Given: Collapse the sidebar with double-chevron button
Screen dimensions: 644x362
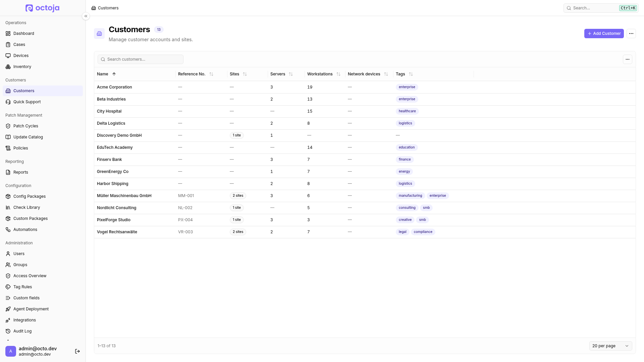Looking at the screenshot, I should click(x=86, y=16).
